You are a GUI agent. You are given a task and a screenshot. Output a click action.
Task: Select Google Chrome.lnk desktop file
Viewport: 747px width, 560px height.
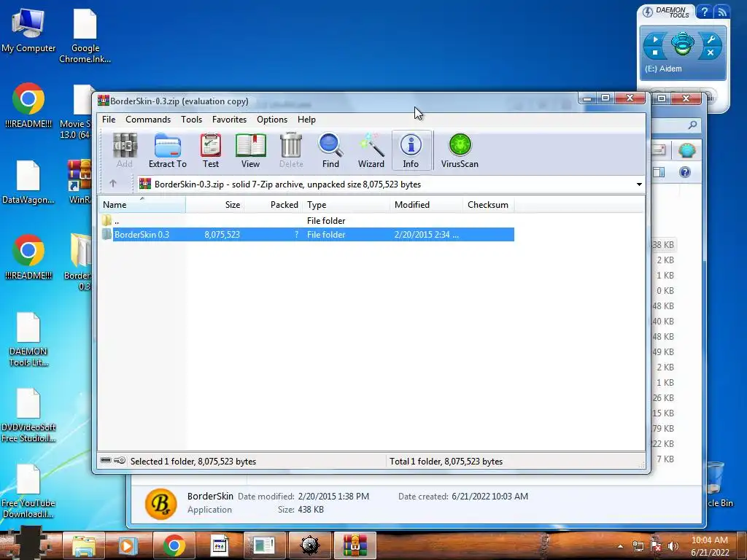click(85, 36)
